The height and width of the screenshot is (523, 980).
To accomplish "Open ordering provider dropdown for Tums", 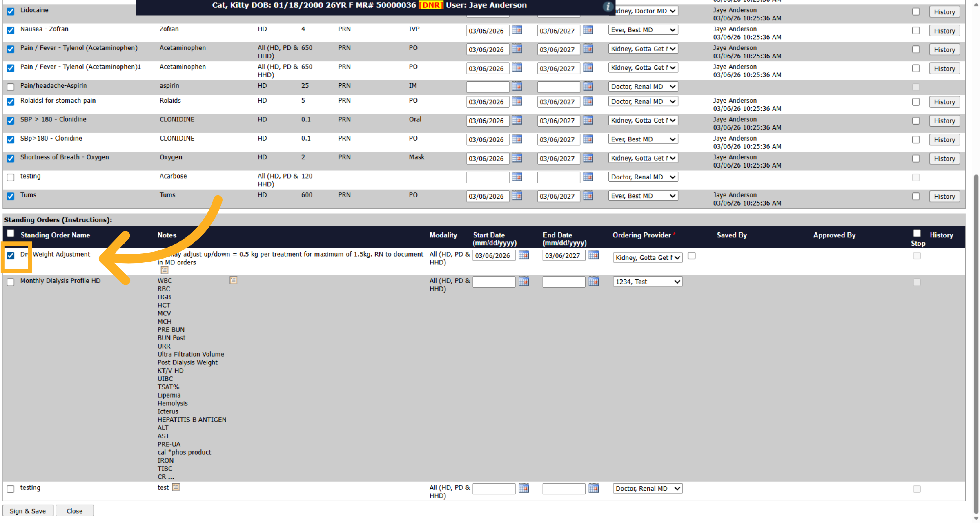I will (x=643, y=196).
